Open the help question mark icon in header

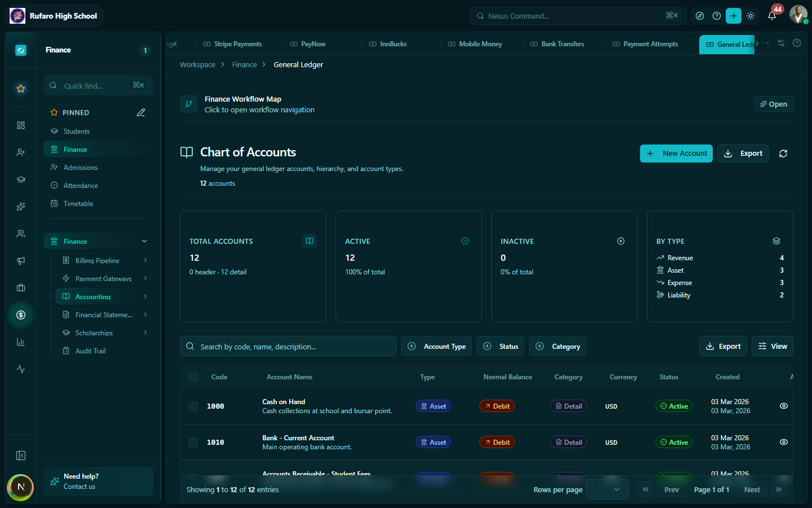tap(717, 16)
